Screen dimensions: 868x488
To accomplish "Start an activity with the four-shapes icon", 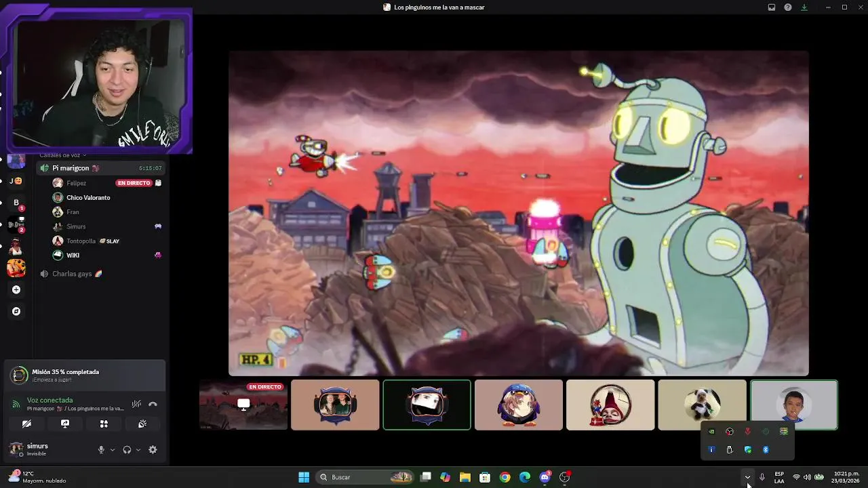I will 104,424.
